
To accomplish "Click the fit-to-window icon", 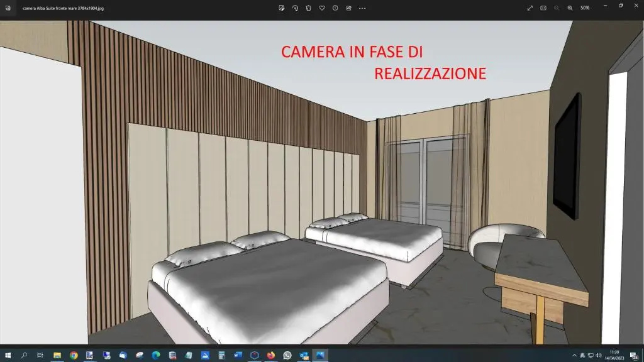I will point(543,8).
